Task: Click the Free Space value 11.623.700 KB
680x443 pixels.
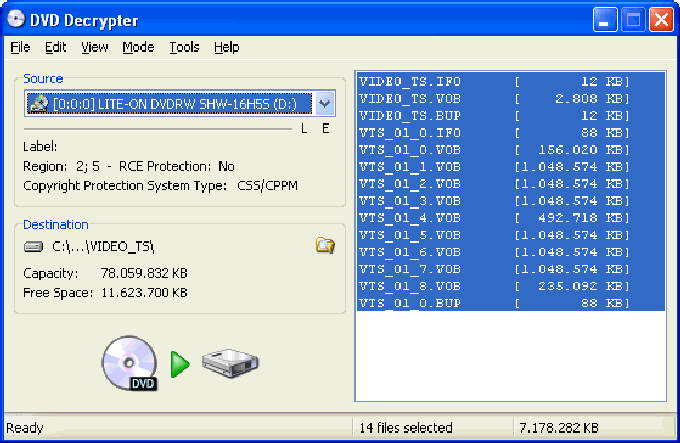Action: pos(144,293)
